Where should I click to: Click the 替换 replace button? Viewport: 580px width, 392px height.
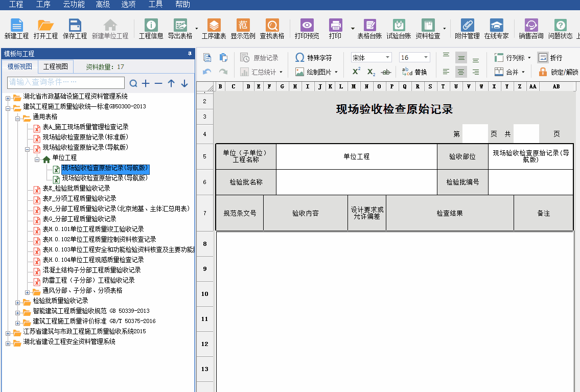pos(414,72)
